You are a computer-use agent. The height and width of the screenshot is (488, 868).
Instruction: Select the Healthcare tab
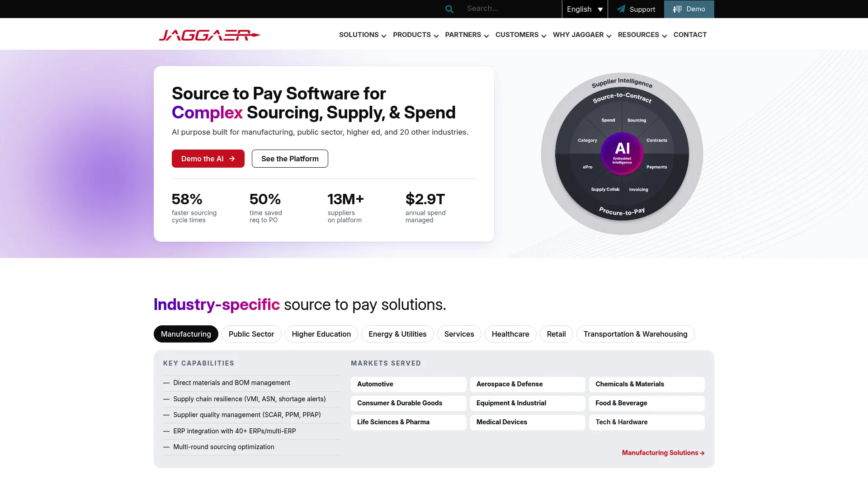510,334
